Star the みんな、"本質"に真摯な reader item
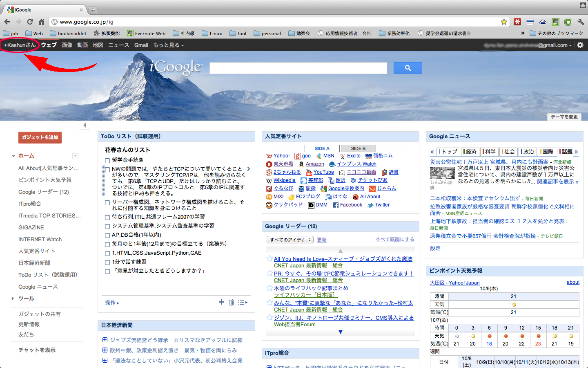 pos(269,303)
